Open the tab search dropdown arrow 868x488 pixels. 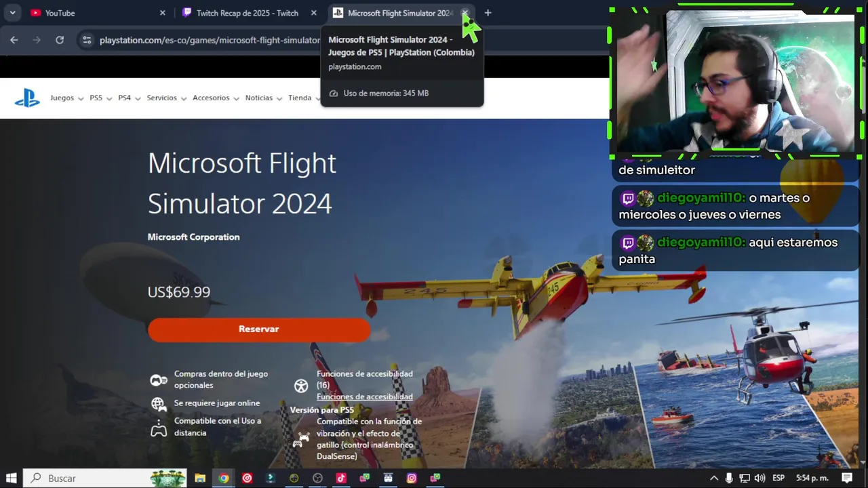12,13
